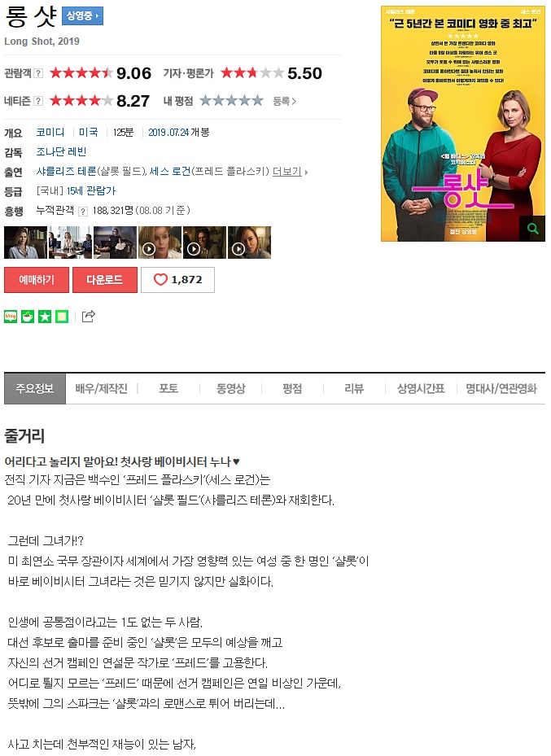Click the green cafe share icon
The width and height of the screenshot is (551, 756).
[x=28, y=317]
